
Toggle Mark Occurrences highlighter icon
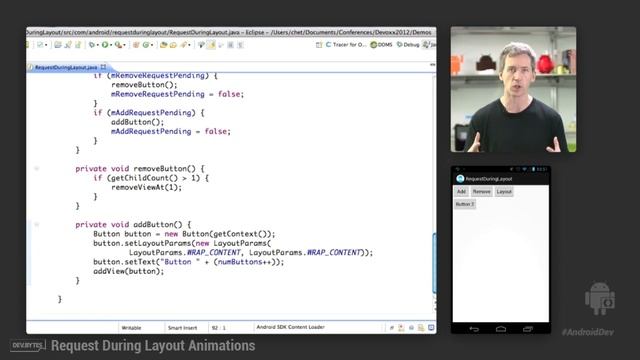(x=211, y=45)
